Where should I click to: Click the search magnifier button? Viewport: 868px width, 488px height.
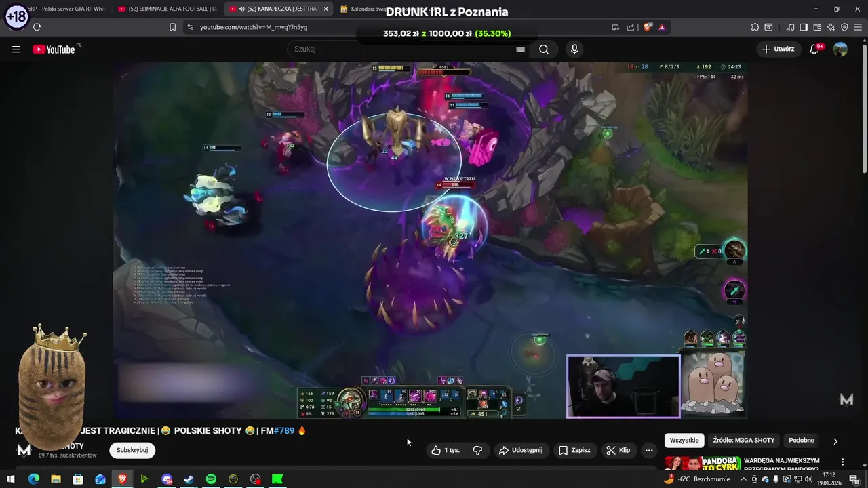[x=544, y=49]
